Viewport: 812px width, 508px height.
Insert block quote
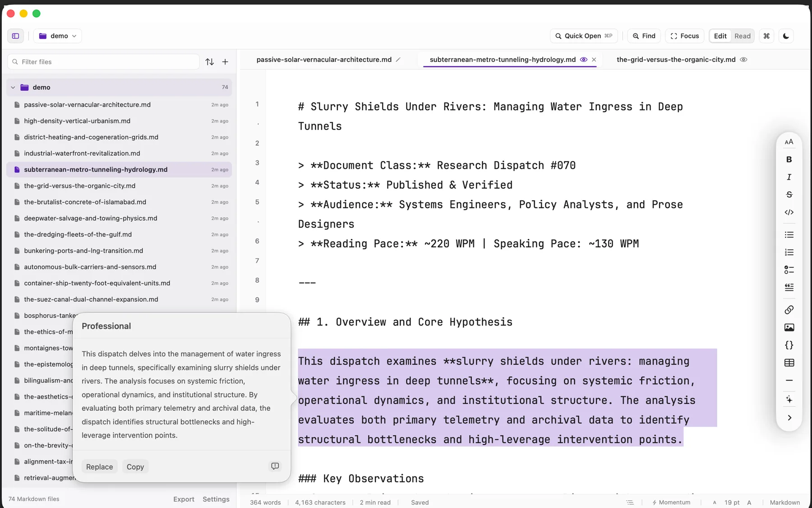tap(789, 288)
